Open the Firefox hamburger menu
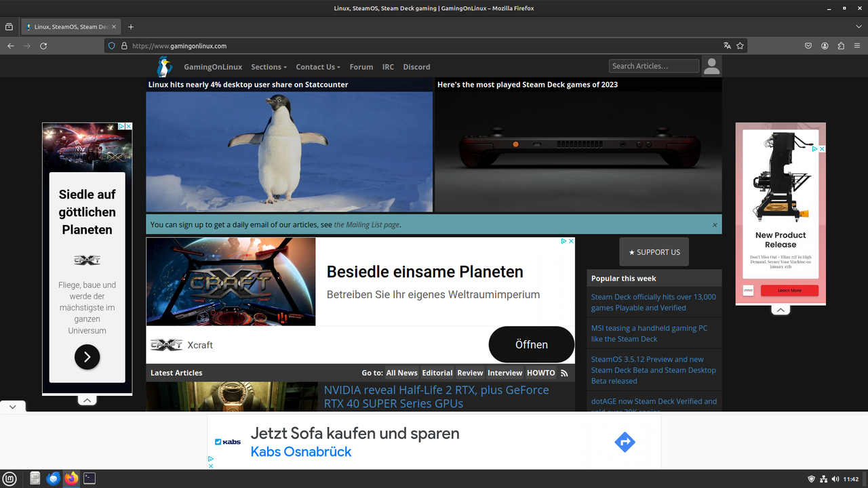Image resolution: width=868 pixels, height=488 pixels. 858,46
